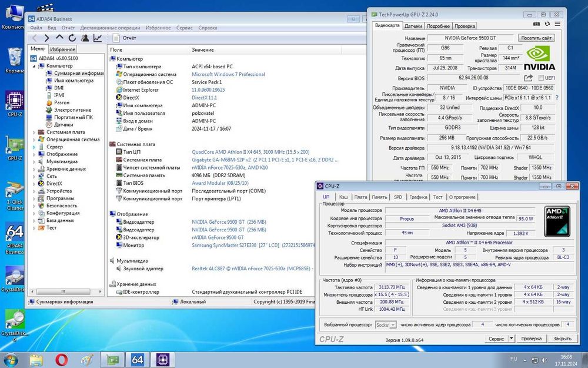
Task: Open the Корзина recycle bin icon
Action: pos(15,60)
